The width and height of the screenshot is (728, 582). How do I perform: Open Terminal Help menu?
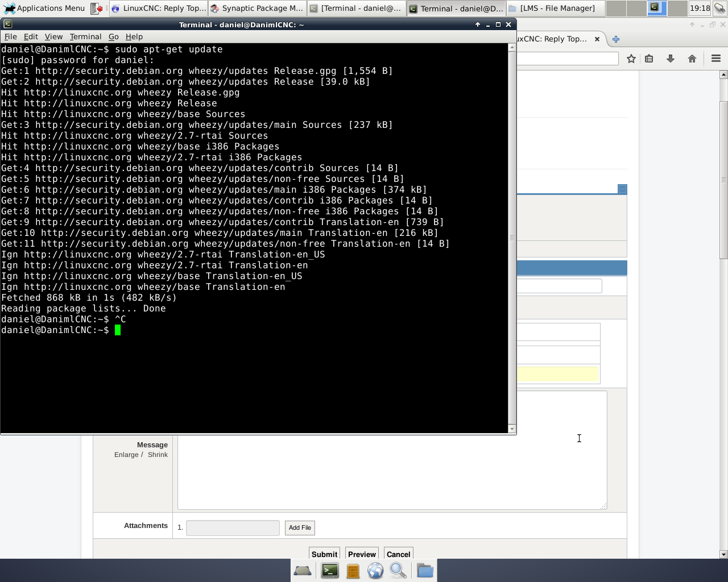click(x=134, y=36)
